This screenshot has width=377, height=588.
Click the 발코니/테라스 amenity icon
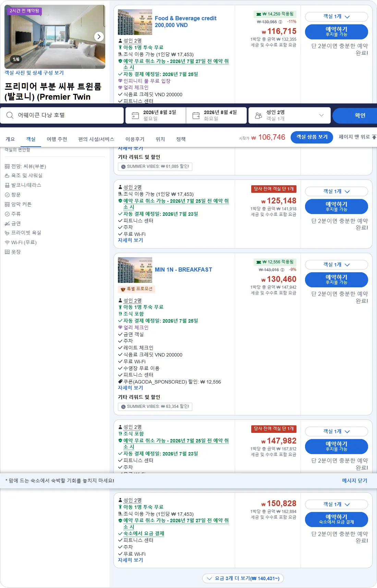coord(7,185)
